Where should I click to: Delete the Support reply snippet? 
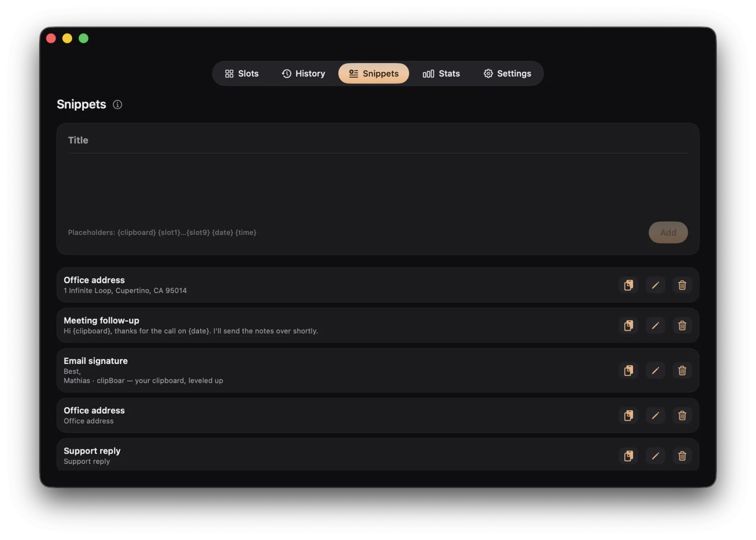682,456
